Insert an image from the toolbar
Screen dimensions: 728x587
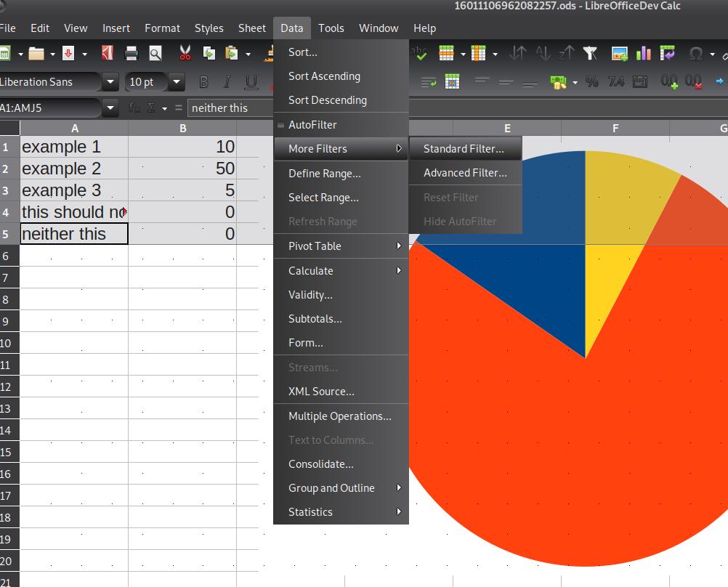[x=618, y=53]
